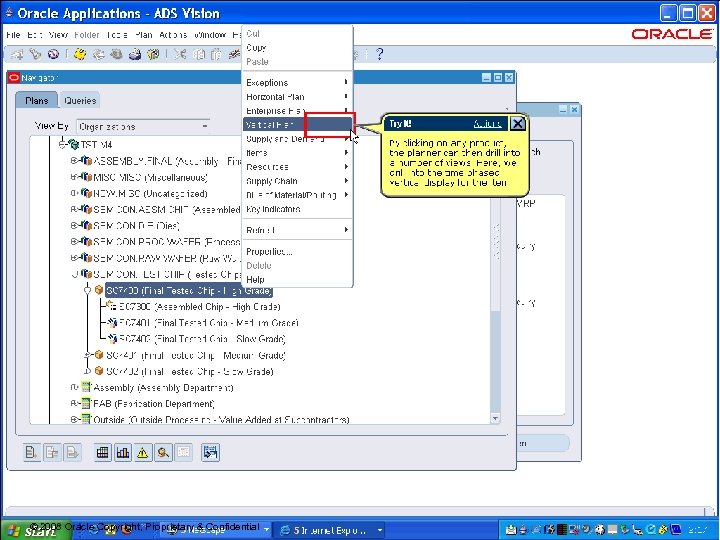720x540 pixels.
Task: Click the person search icon
Action: tap(163, 453)
